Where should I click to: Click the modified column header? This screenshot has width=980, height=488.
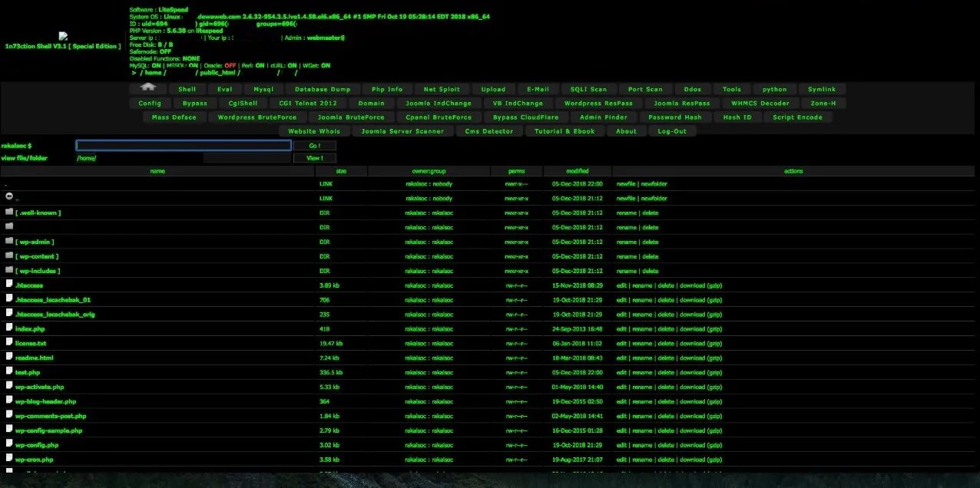(578, 171)
